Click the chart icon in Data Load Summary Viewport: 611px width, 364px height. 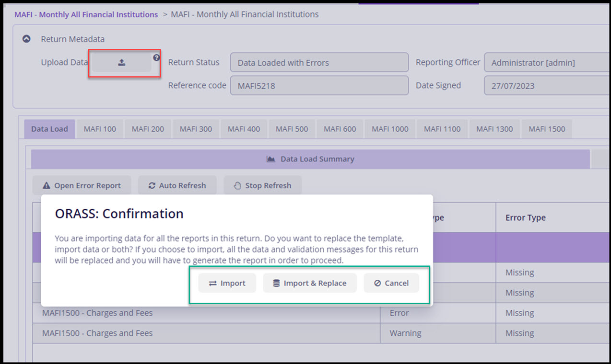tap(272, 159)
